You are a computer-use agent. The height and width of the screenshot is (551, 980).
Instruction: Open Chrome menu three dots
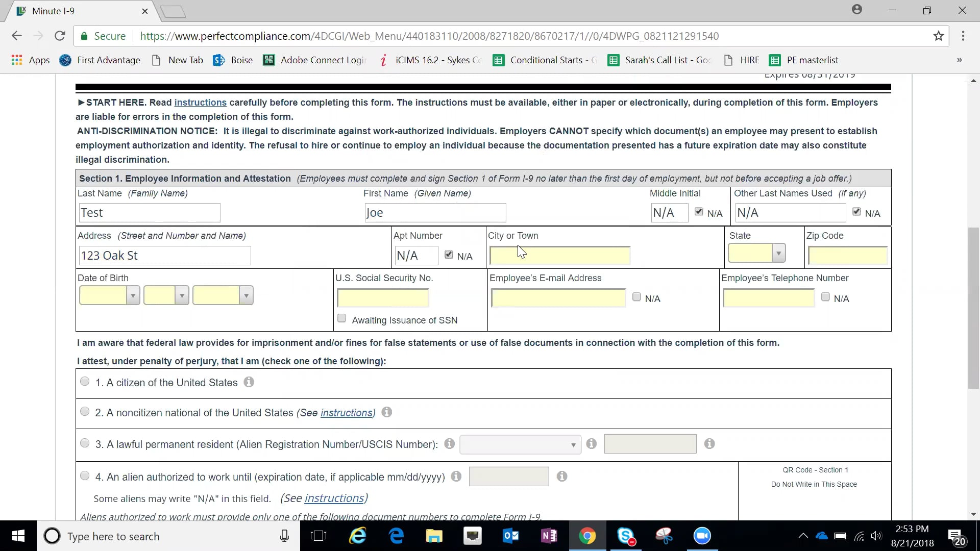[x=963, y=36]
